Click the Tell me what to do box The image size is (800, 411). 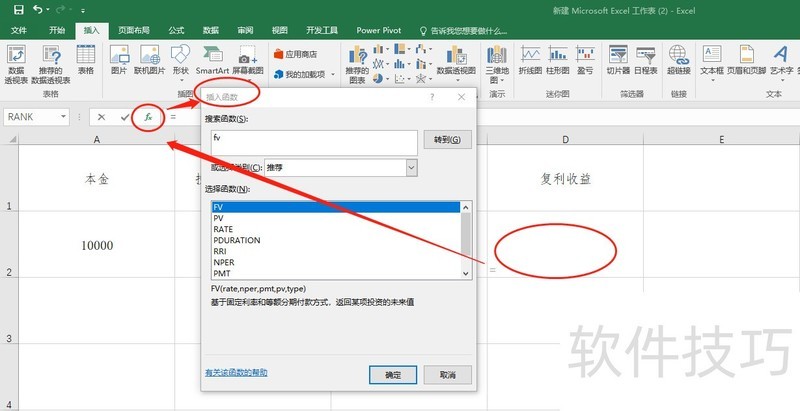click(463, 31)
